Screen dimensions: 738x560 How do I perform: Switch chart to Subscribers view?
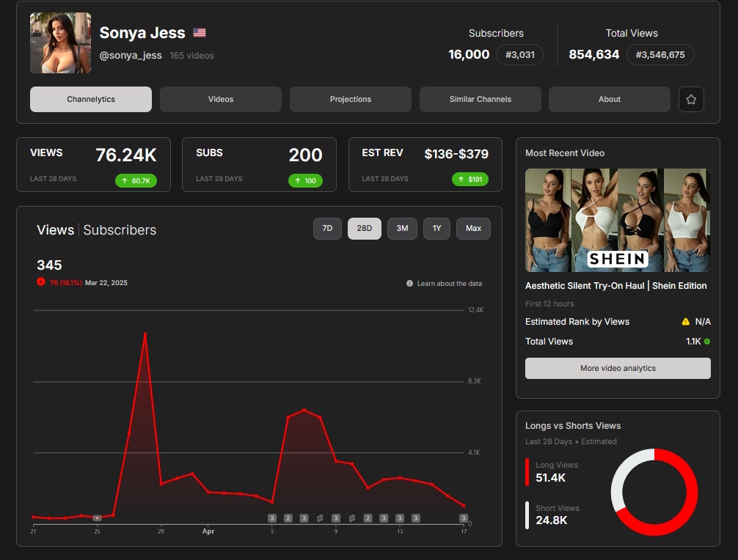[x=120, y=230]
